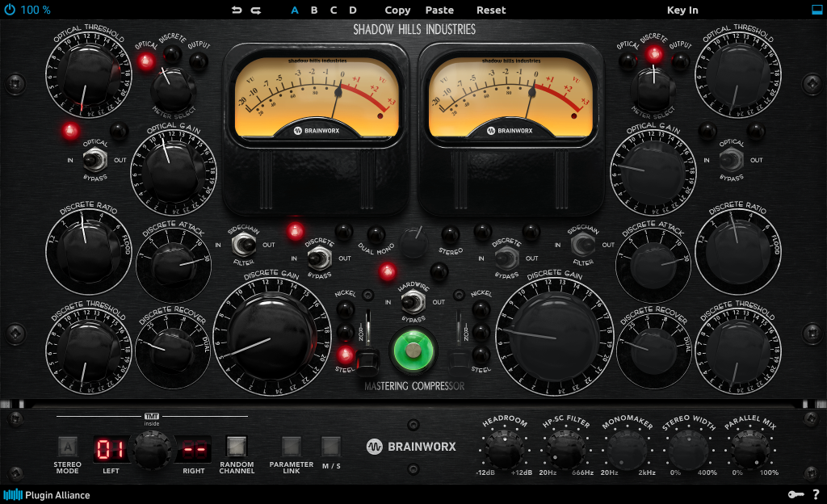Image resolution: width=827 pixels, height=504 pixels.
Task: Click the left VU meter
Action: [317, 98]
